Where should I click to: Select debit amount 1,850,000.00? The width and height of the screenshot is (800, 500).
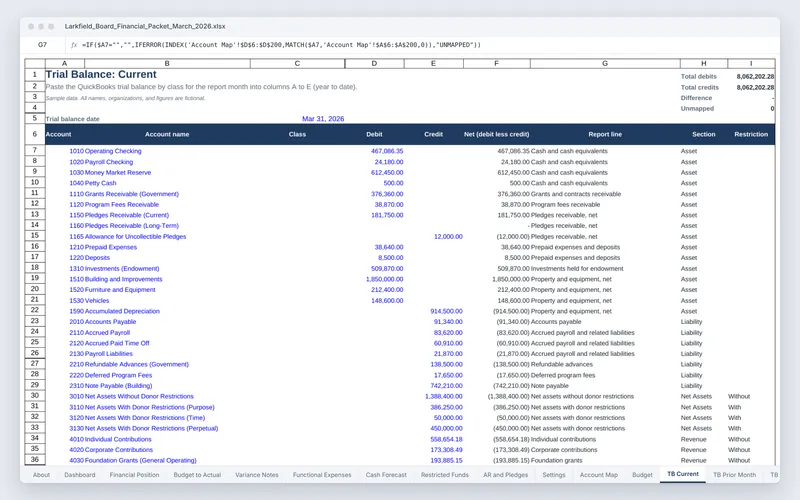pos(384,279)
